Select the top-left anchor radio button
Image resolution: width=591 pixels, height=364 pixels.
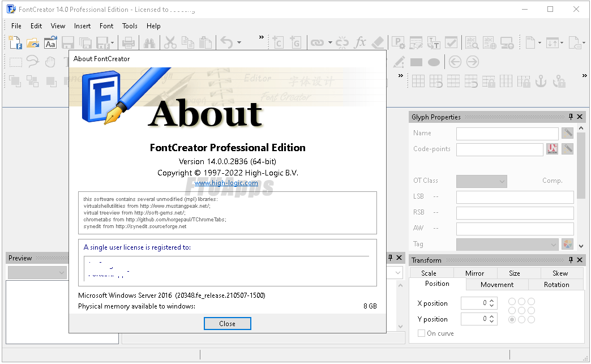coord(512,302)
